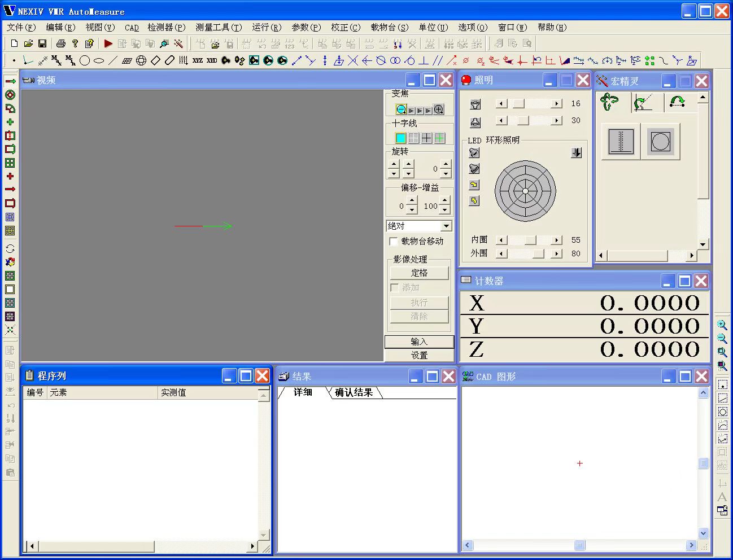The height and width of the screenshot is (560, 733).
Task: Click the text 'A' tool on right toolbar
Action: (x=722, y=497)
